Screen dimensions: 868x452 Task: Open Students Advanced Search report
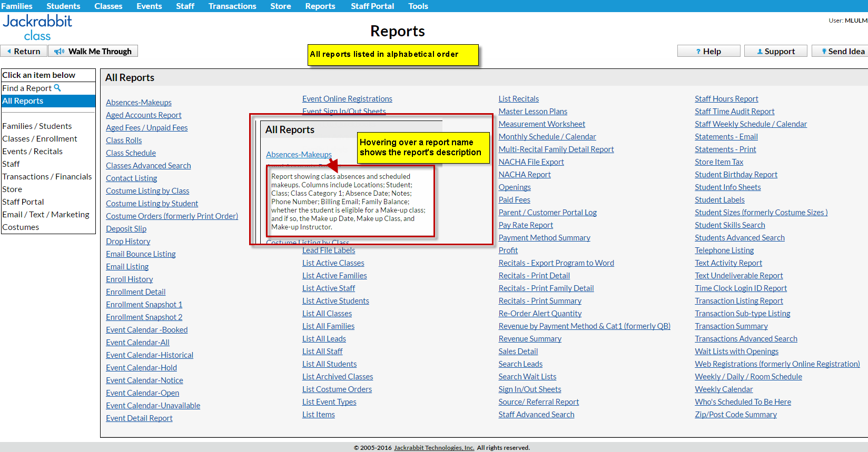click(739, 238)
